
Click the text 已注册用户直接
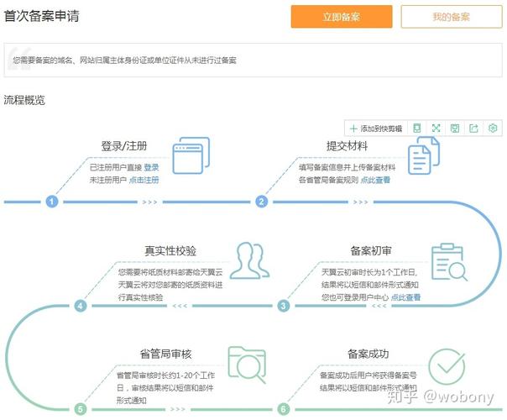(x=116, y=167)
